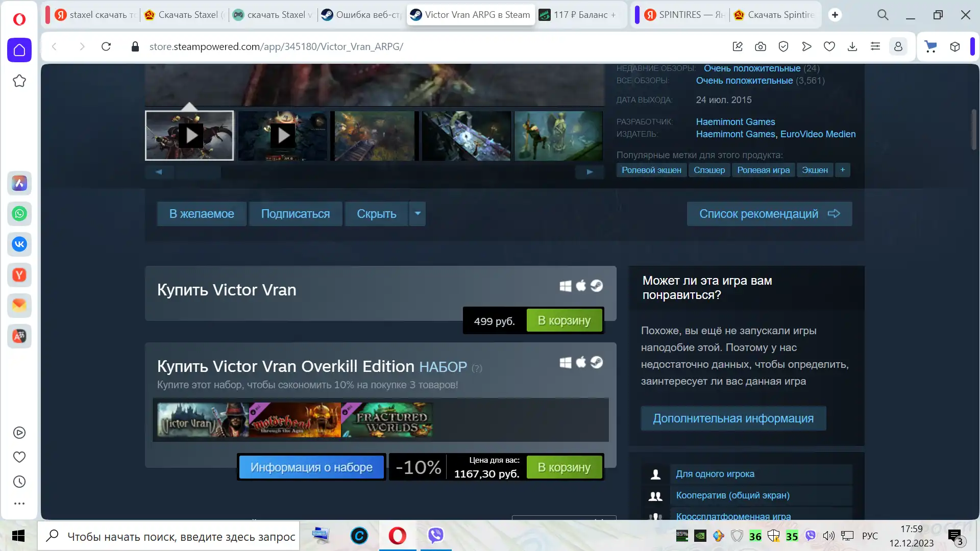The height and width of the screenshot is (551, 980).
Task: Open Haemimont Games developer link
Action: [736, 122]
